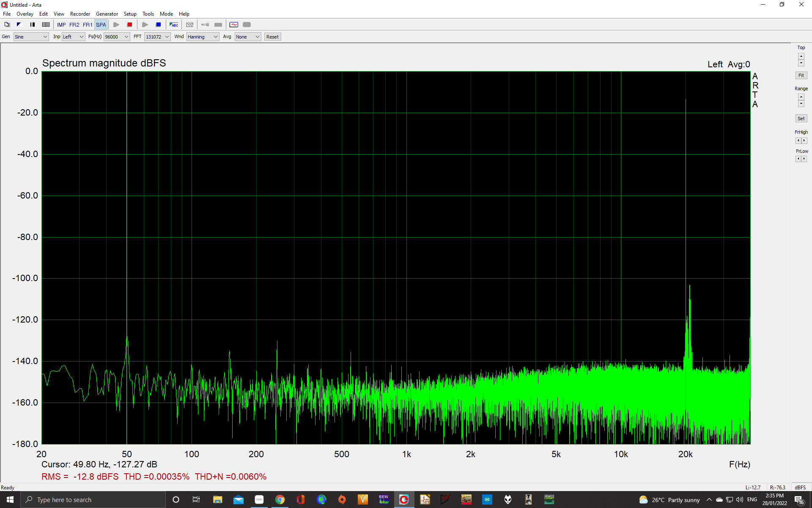
Task: Open Task View on the taskbar
Action: click(196, 500)
